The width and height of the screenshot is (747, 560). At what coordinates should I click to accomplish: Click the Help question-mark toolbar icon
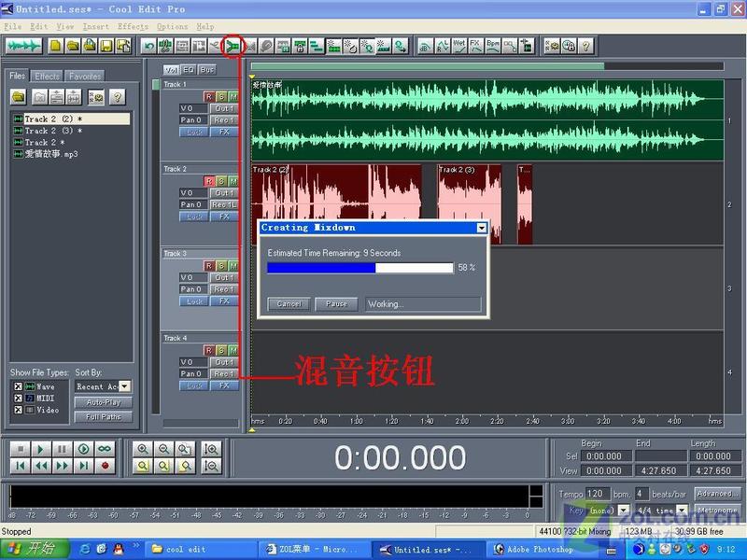pos(586,46)
